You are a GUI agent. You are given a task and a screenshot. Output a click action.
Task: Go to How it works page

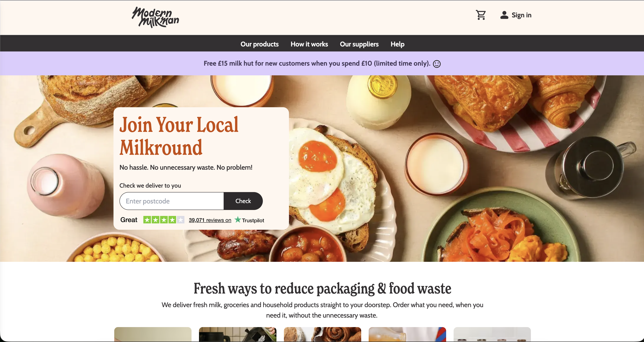click(309, 44)
